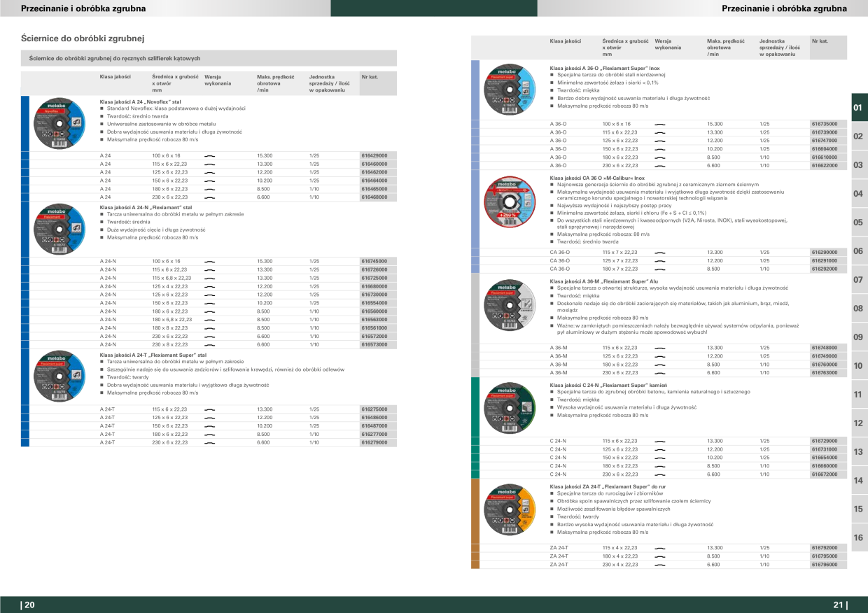The height and width of the screenshot is (613, 868).
Task: Go to section tab 12
Action: [859, 423]
